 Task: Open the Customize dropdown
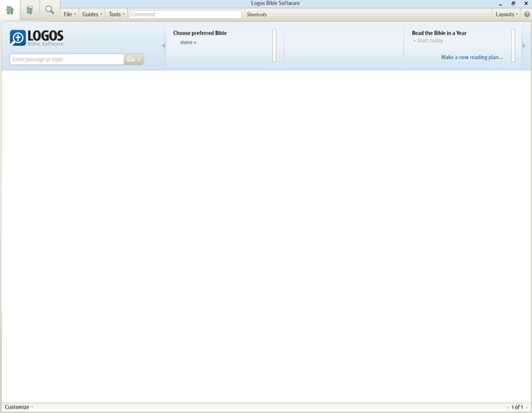coord(18,406)
